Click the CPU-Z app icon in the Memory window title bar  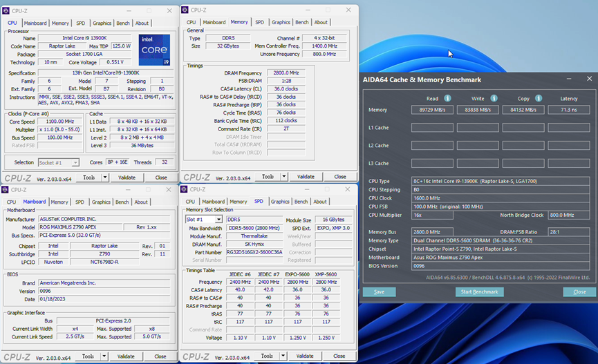coord(185,10)
